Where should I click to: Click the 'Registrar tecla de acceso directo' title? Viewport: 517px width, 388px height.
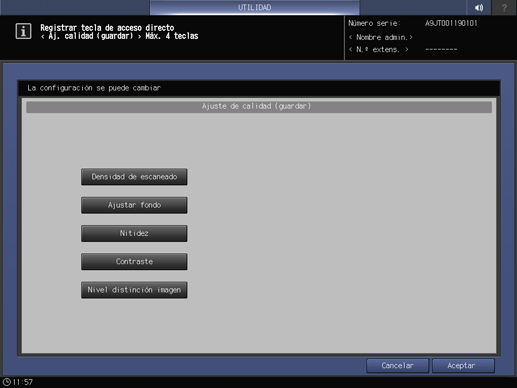point(107,28)
